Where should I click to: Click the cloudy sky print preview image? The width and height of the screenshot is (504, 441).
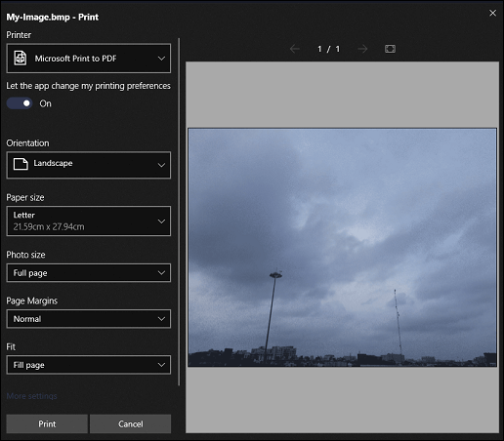point(342,248)
